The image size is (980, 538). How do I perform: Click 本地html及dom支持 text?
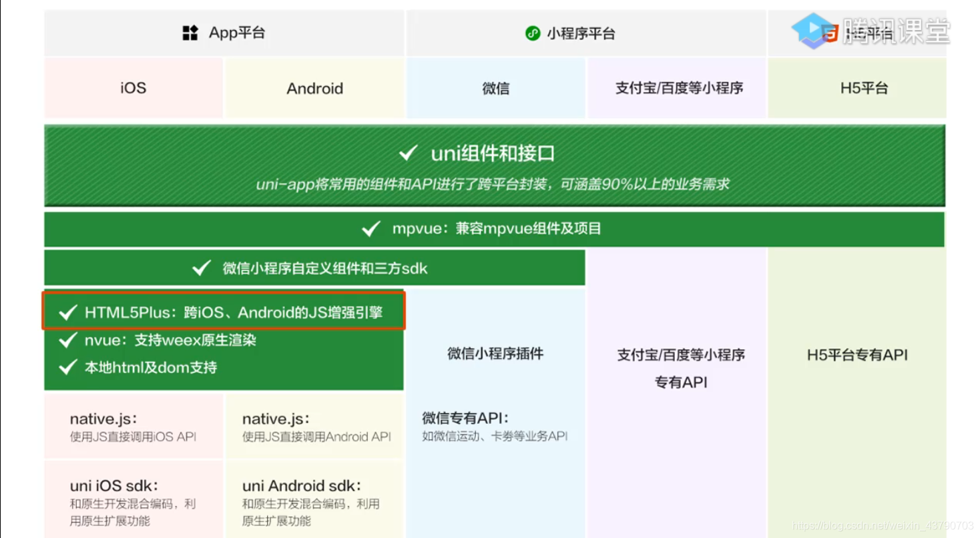pos(151,367)
